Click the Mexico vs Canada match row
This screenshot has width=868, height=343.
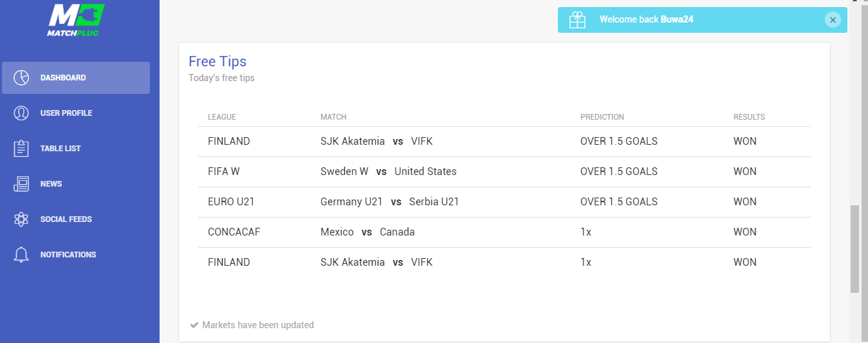pos(504,232)
